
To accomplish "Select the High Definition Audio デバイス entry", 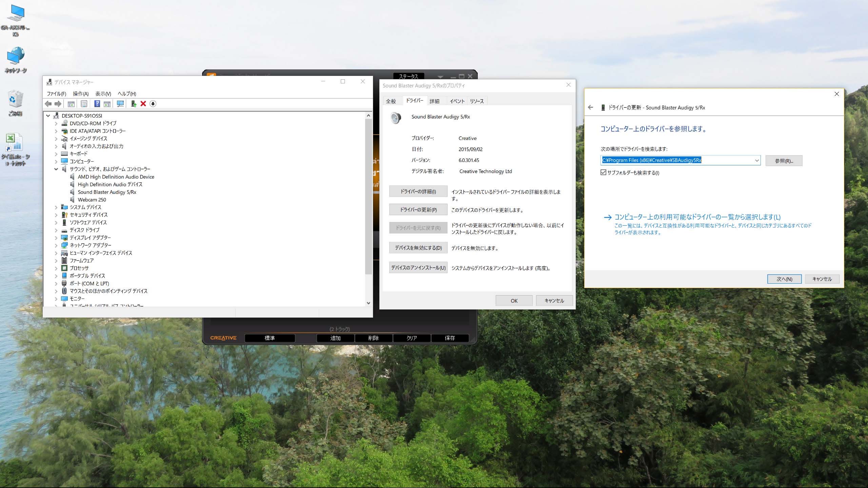I will click(x=110, y=184).
